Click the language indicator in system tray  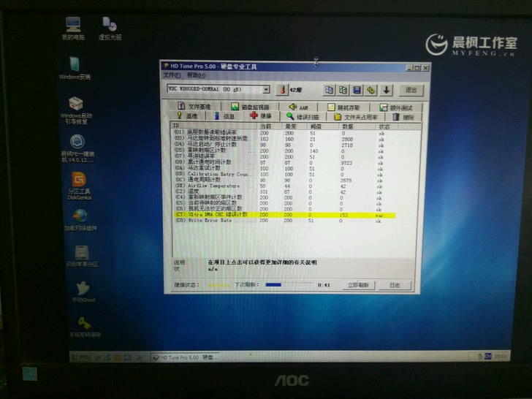(x=488, y=357)
